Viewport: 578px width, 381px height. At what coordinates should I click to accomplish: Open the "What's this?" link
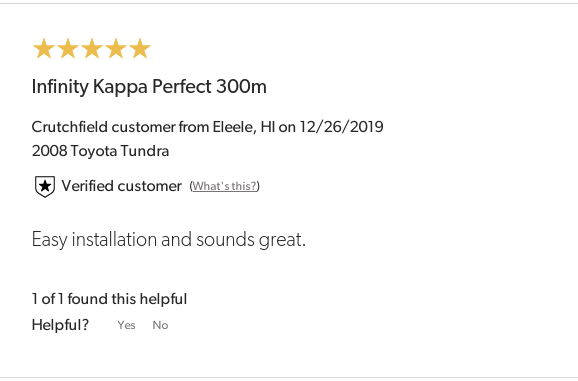point(224,186)
